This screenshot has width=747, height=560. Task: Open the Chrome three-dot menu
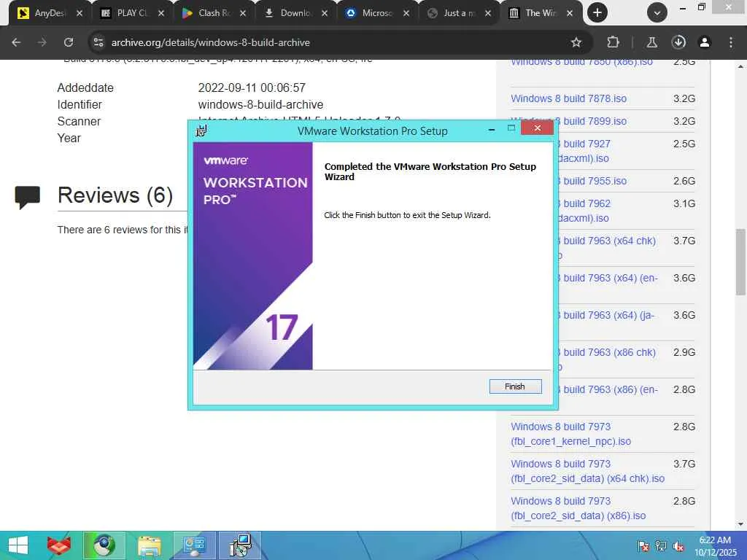[730, 42]
